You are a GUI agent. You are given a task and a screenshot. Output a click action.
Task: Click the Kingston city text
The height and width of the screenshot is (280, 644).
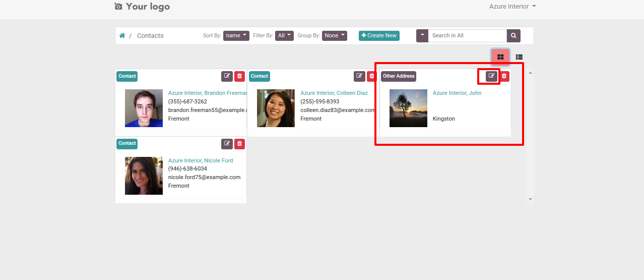[x=444, y=119]
